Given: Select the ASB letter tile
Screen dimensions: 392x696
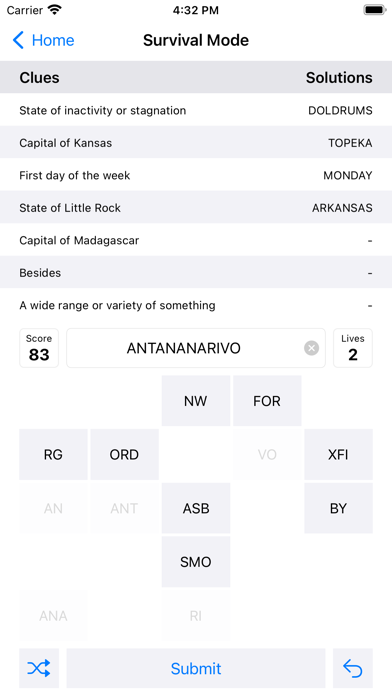Looking at the screenshot, I should pyautogui.click(x=196, y=508).
